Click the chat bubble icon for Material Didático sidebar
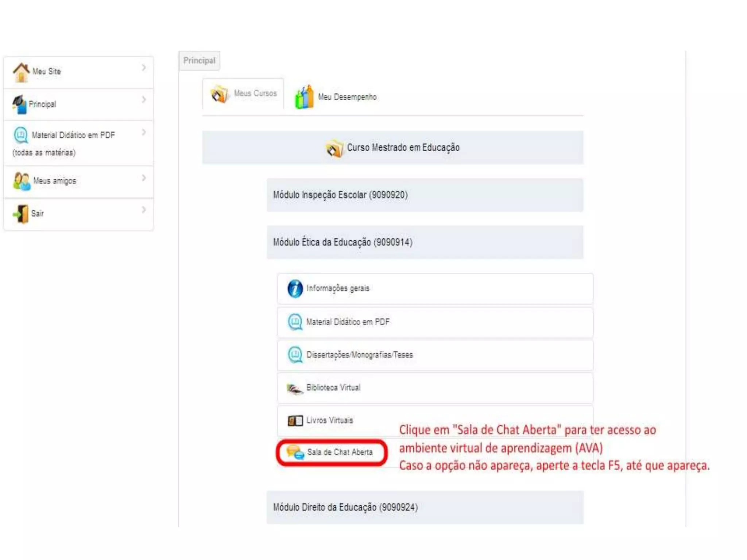Image resolution: width=747 pixels, height=560 pixels. (21, 135)
